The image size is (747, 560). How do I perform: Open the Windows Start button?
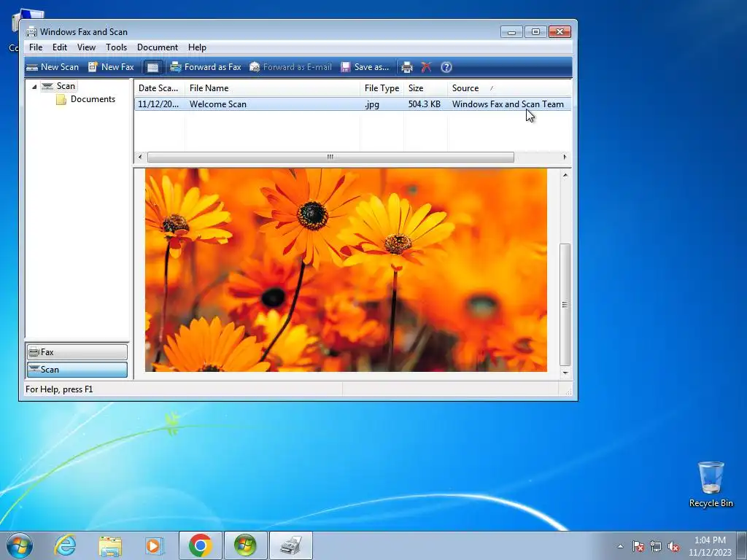20,545
